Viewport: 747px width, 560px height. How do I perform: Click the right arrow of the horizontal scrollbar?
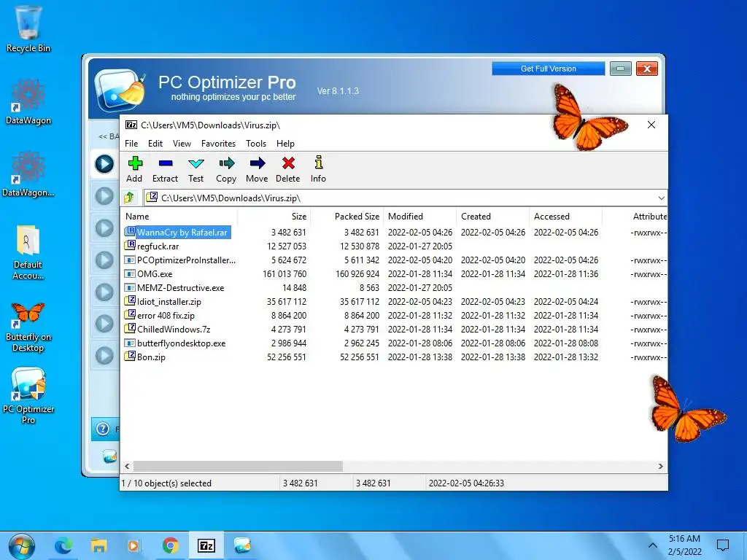(x=661, y=466)
